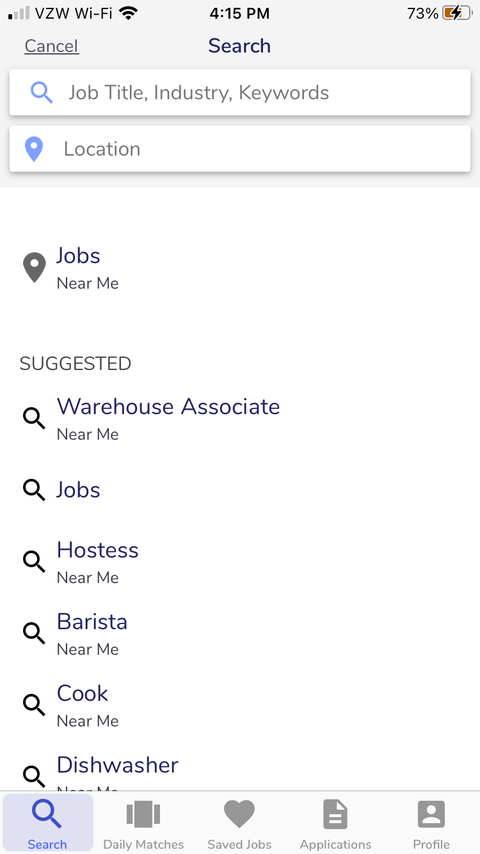Go to the Profile tab
Screen dimensions: 480x854
[431, 824]
